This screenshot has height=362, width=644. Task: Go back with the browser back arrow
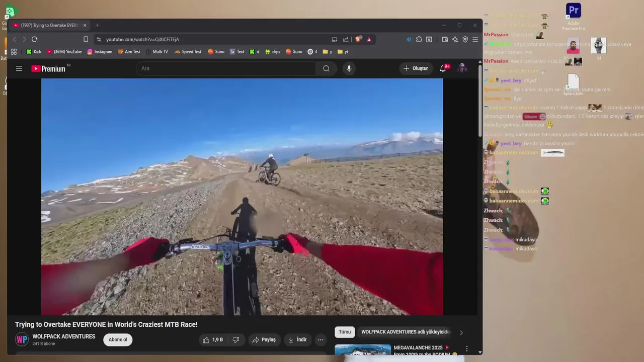[14, 39]
